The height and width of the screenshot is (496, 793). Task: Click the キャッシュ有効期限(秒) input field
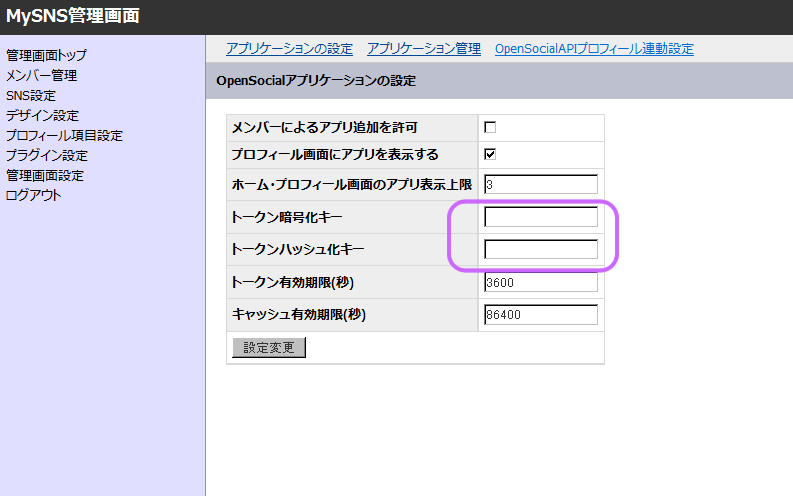[540, 315]
